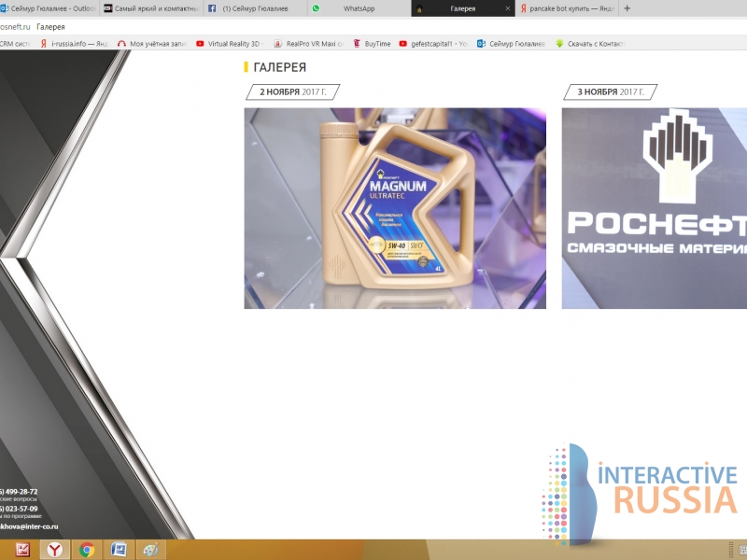This screenshot has width=747, height=560.
Task: Click the red picture-app taskbar icon
Action: (22, 551)
